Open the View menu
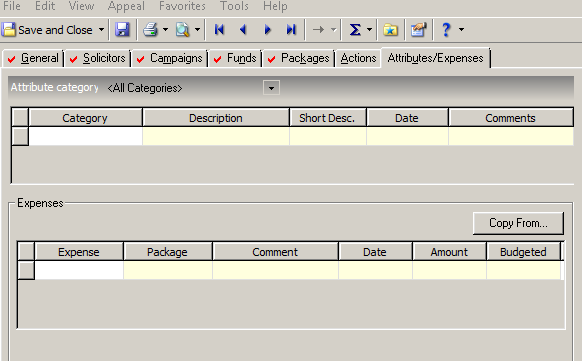The width and height of the screenshot is (582, 361). click(x=81, y=6)
